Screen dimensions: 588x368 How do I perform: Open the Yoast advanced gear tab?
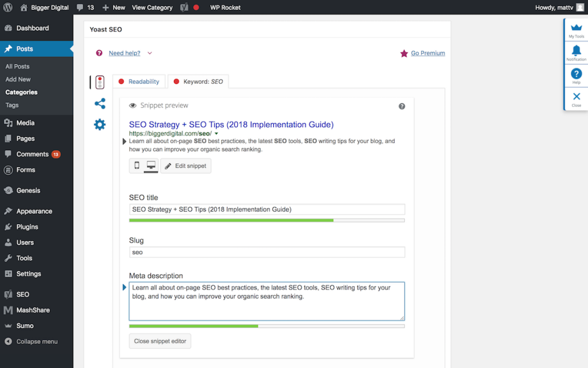tap(100, 124)
